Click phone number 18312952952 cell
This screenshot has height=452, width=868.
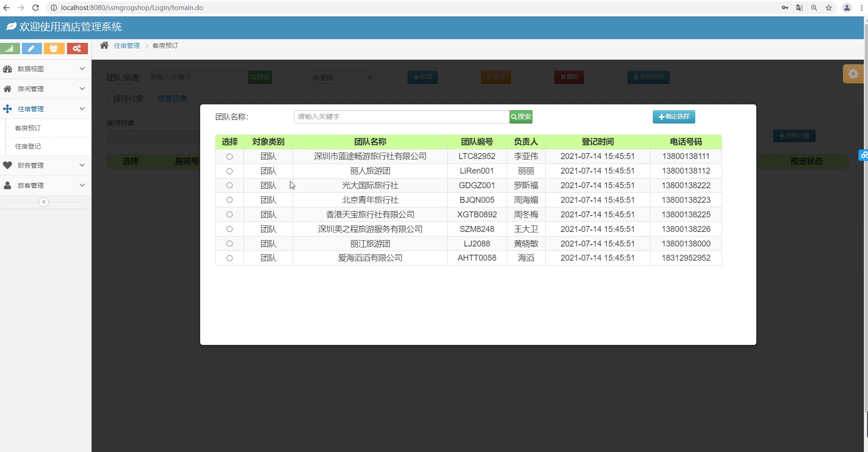point(686,258)
